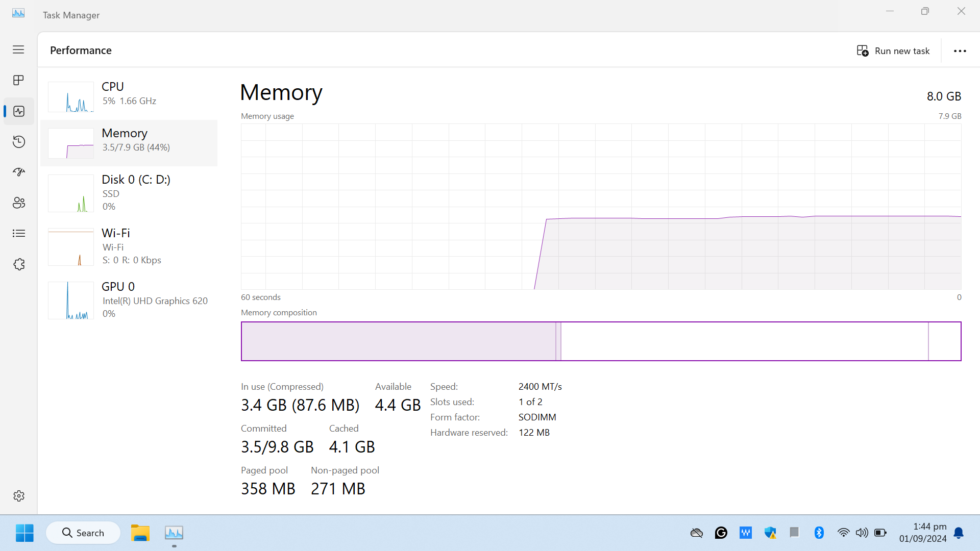Open the hamburger navigation menu
980x551 pixels.
(18, 49)
